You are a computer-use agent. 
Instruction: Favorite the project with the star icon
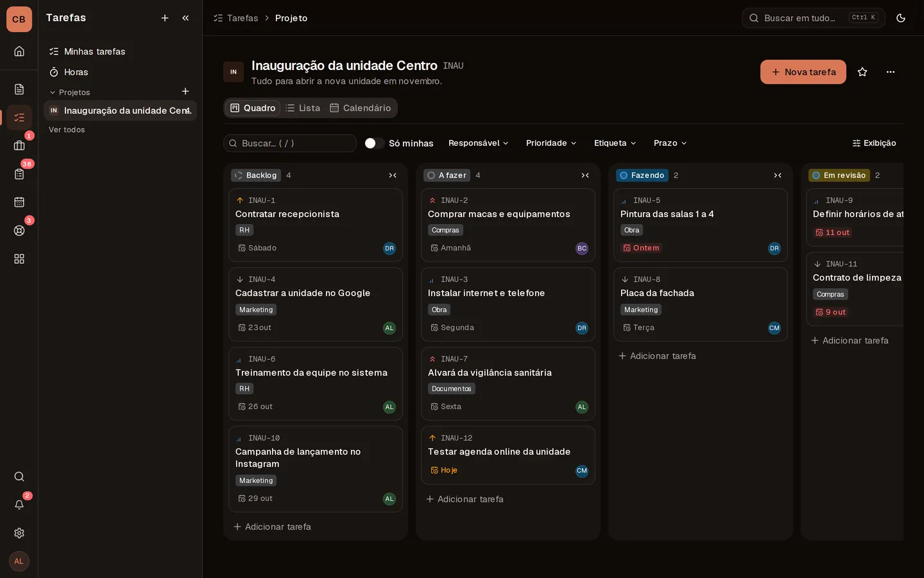[862, 72]
